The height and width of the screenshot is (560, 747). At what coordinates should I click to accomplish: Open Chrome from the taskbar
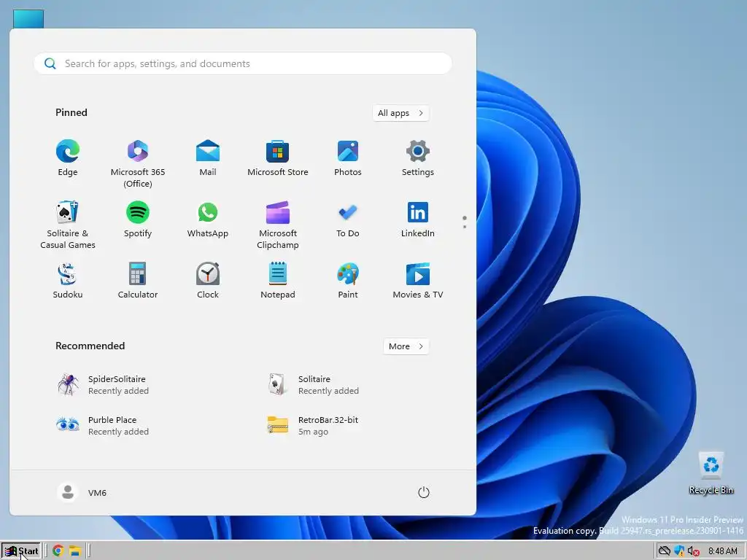click(x=58, y=551)
